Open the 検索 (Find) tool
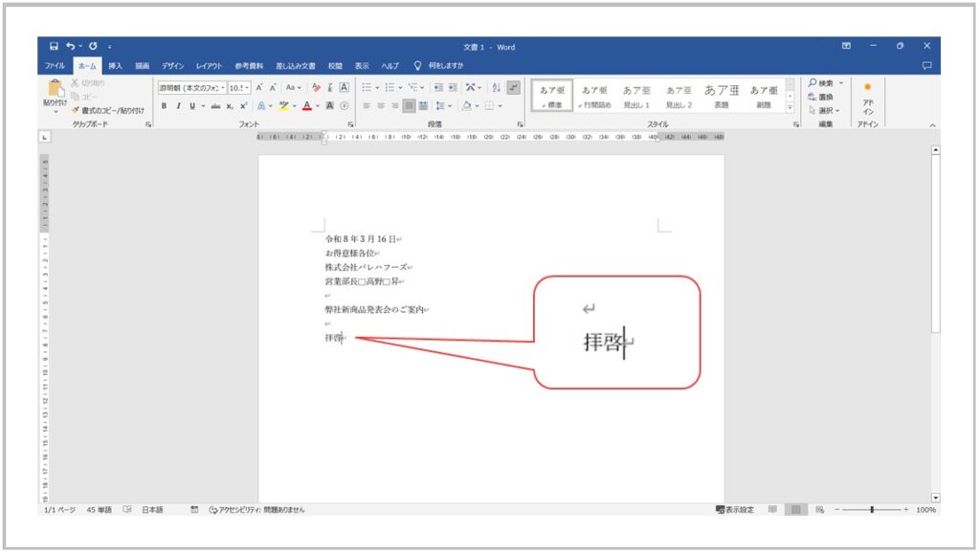The height and width of the screenshot is (554, 980). point(819,83)
